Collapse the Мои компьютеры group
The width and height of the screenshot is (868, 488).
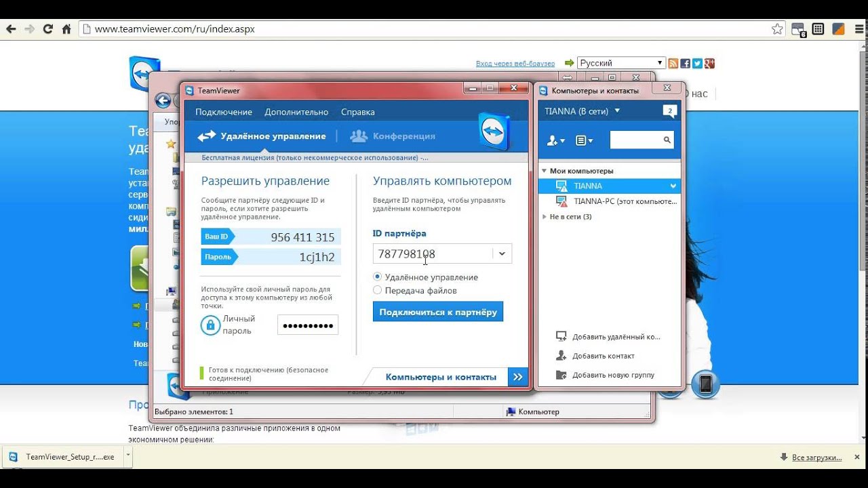(x=544, y=171)
